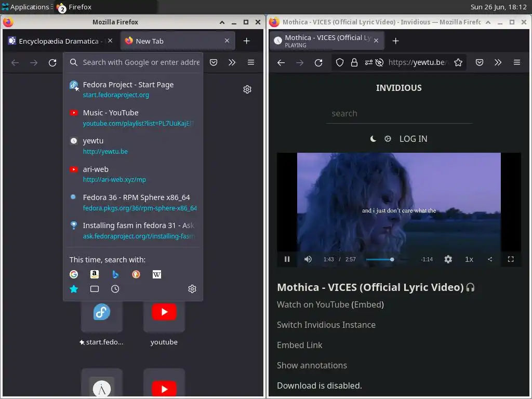
Task: Open video quality settings gear
Action: click(448, 259)
